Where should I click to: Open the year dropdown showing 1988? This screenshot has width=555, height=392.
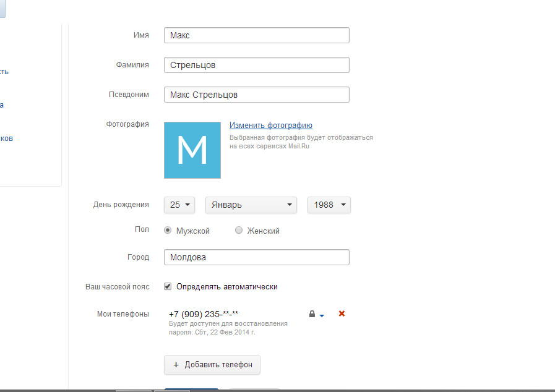click(329, 205)
